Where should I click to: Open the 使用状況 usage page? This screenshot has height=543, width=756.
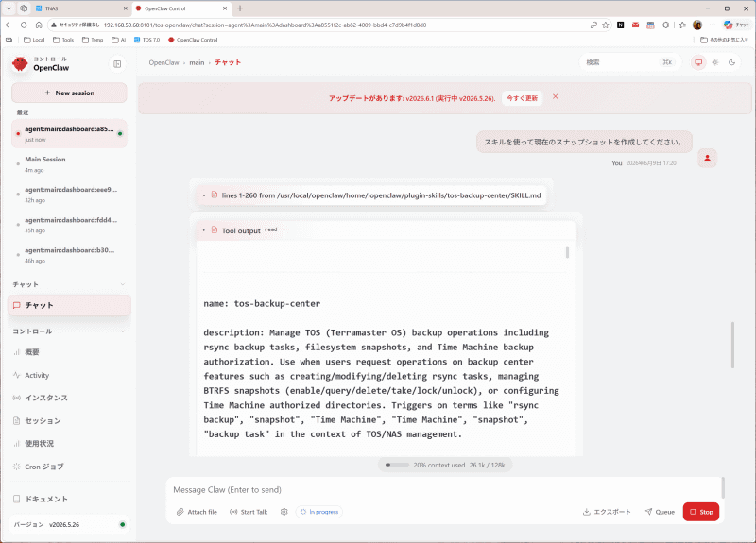(69, 443)
